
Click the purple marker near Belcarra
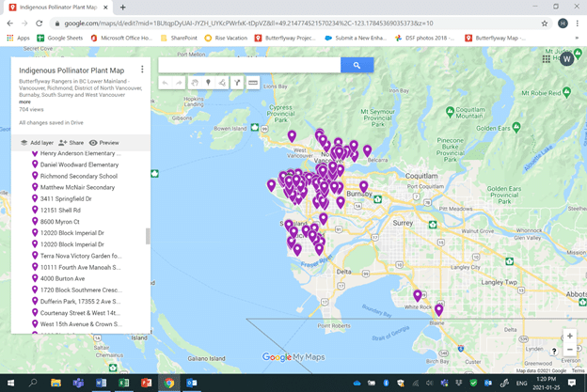point(367,150)
